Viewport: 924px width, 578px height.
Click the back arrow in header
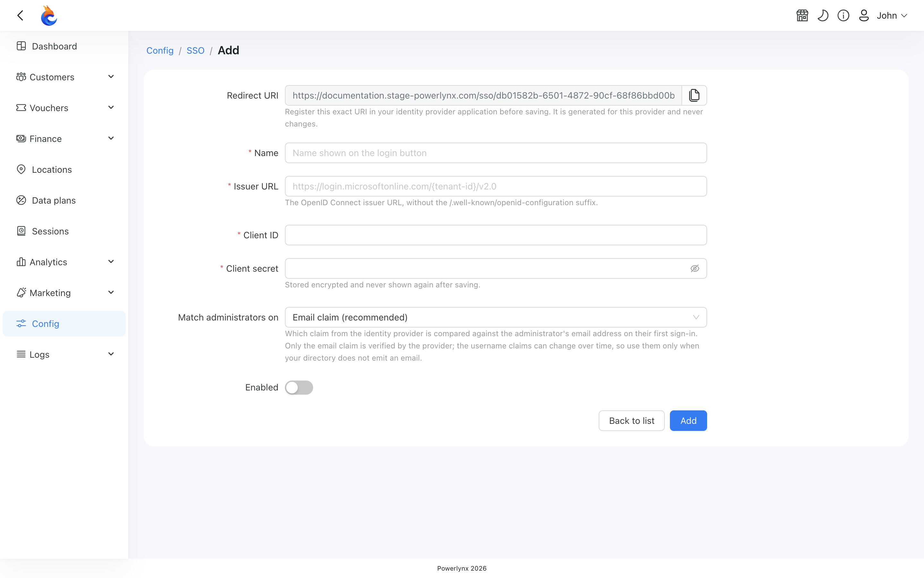[21, 16]
